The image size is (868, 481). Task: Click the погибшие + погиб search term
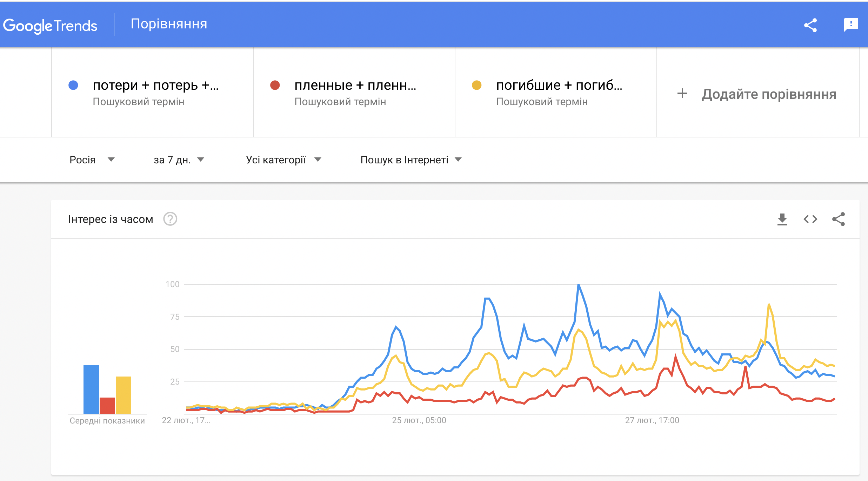tap(559, 85)
